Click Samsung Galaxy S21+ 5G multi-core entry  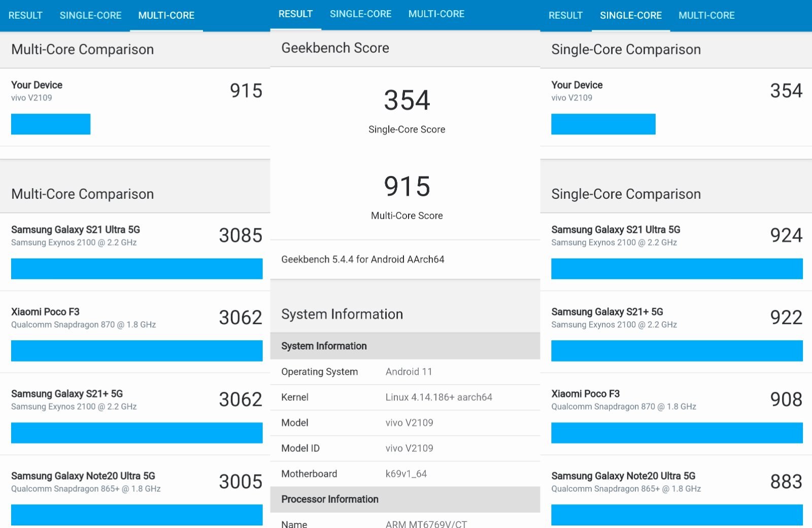[135, 413]
